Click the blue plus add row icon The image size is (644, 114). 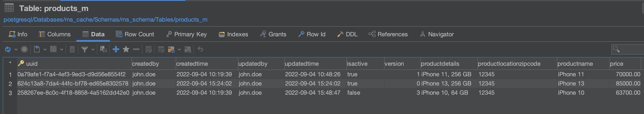coord(116,49)
